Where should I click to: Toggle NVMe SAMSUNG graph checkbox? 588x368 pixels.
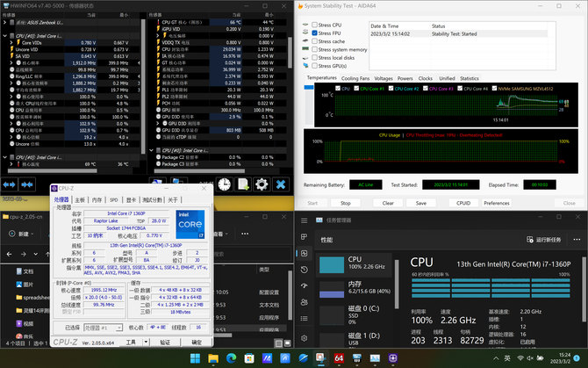(494, 89)
